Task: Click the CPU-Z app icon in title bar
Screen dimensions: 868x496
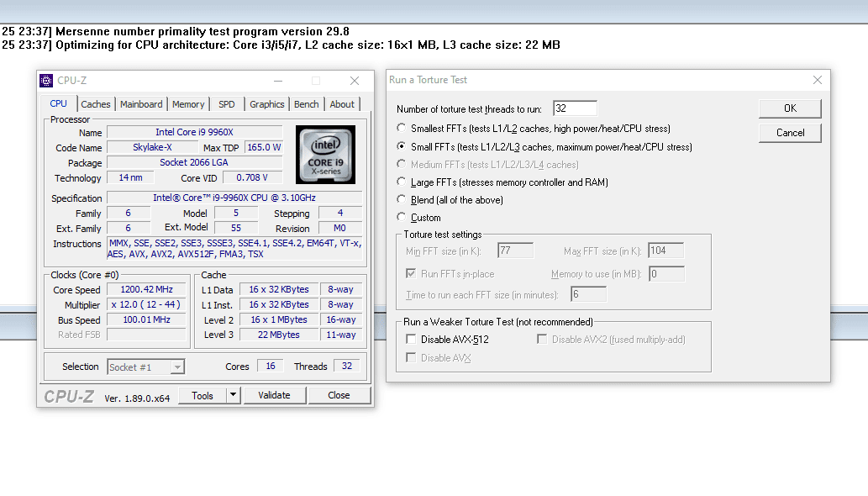Action: click(46, 81)
